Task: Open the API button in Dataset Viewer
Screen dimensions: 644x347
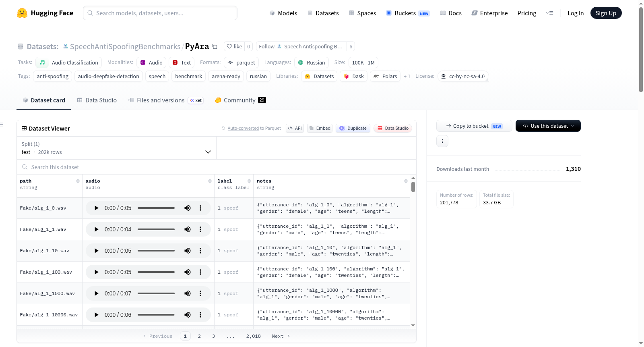Action: (295, 128)
